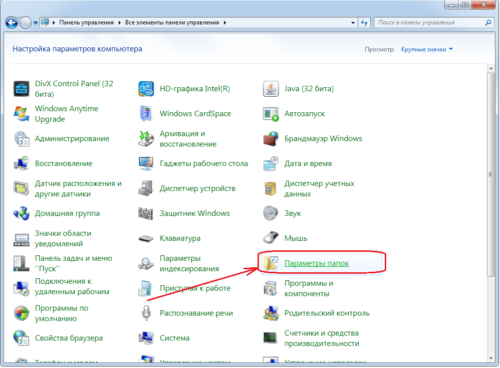Screen dimensions: 500x368
Task: Open the HD-графика Intel(R) icon
Action: (146, 89)
